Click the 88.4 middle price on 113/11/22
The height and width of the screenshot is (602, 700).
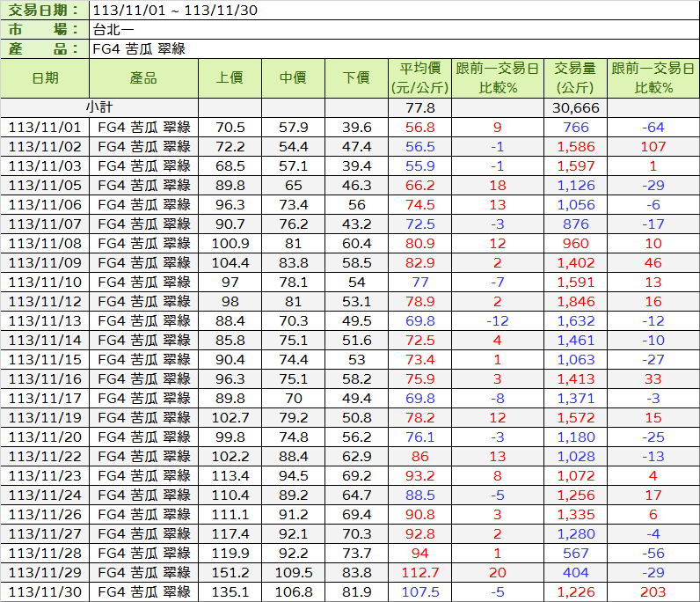coord(293,456)
